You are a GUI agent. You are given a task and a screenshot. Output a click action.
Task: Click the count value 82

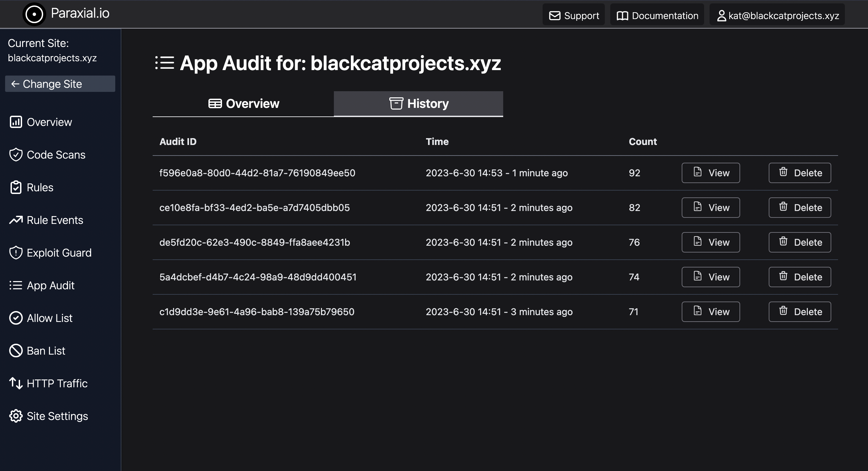pyautogui.click(x=634, y=208)
